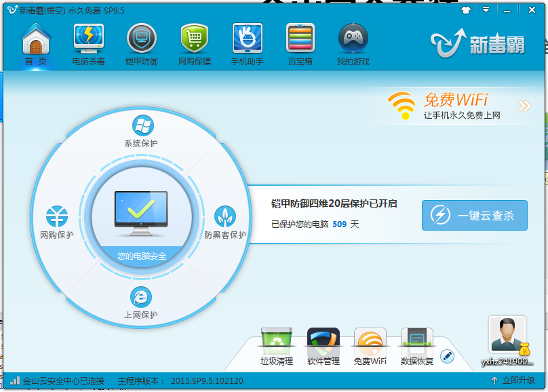Image resolution: width=548 pixels, height=392 pixels.
Task: Open 网购保护 shopping protection icon
Action: click(x=56, y=217)
